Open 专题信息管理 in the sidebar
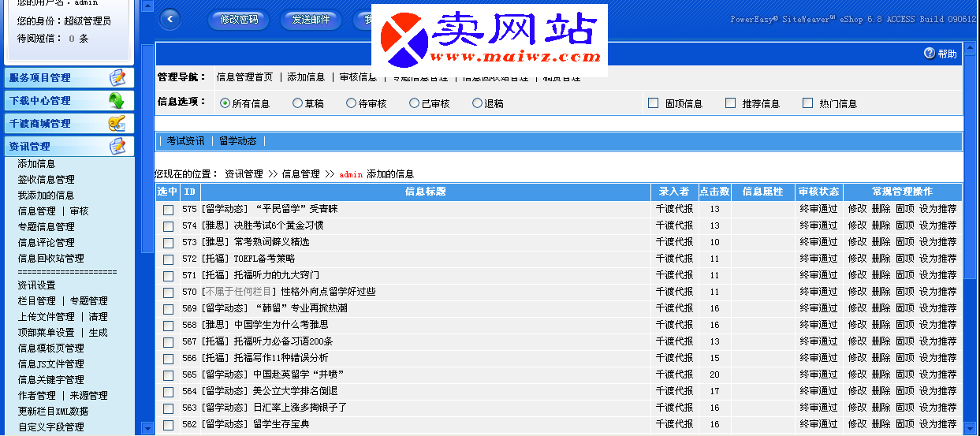The height and width of the screenshot is (436, 980). (x=47, y=227)
